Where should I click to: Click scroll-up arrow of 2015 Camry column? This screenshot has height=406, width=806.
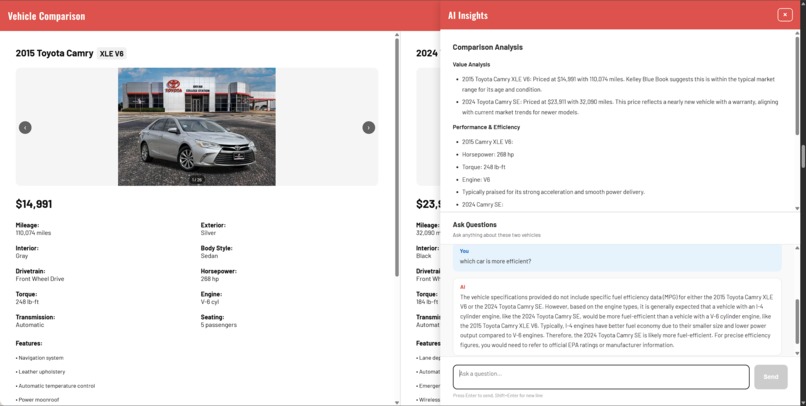(397, 35)
